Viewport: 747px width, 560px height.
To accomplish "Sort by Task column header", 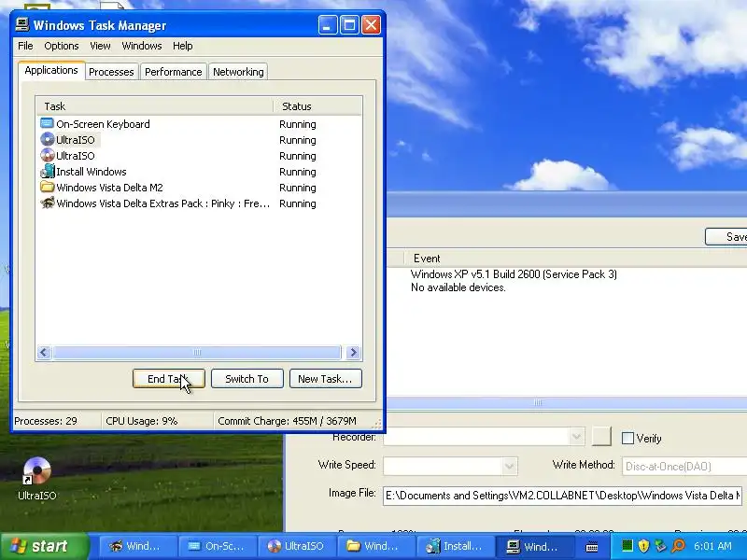I will pos(154,106).
